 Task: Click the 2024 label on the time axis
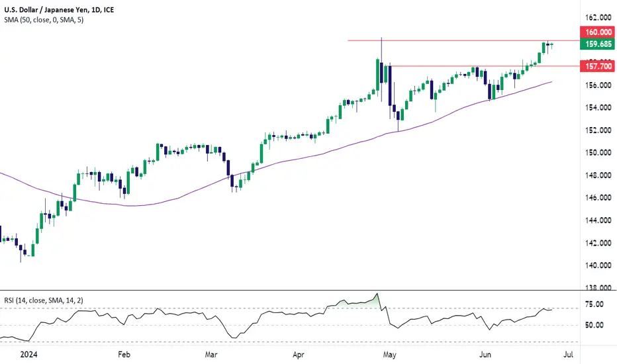click(x=28, y=355)
